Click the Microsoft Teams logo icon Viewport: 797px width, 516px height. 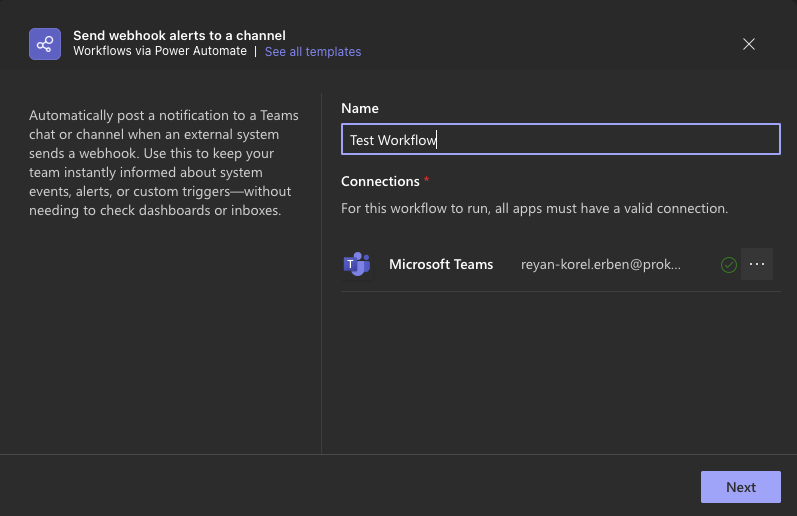point(357,265)
